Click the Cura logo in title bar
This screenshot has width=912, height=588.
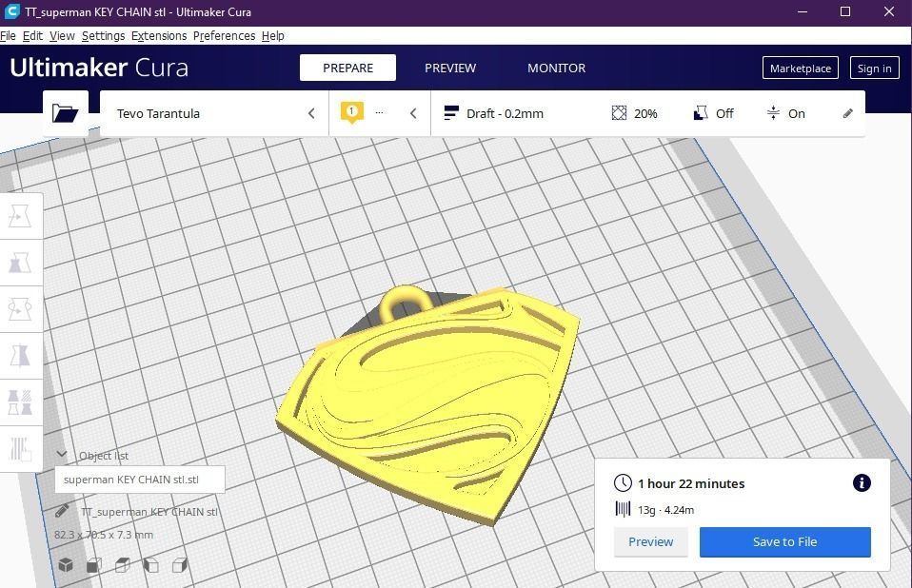11,11
